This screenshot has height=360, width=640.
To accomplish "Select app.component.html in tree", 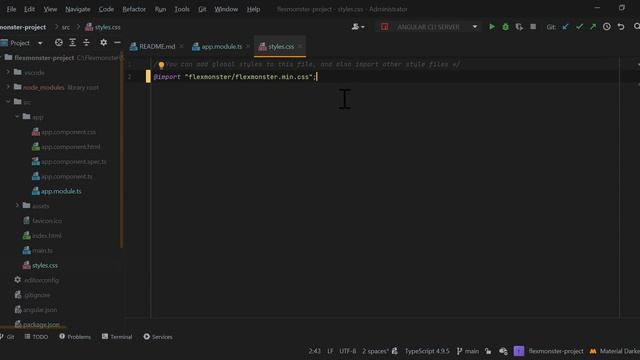I will pos(66,147).
